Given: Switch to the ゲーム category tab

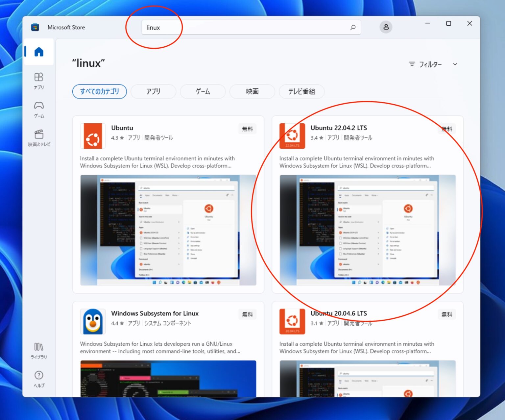Looking at the screenshot, I should (203, 91).
